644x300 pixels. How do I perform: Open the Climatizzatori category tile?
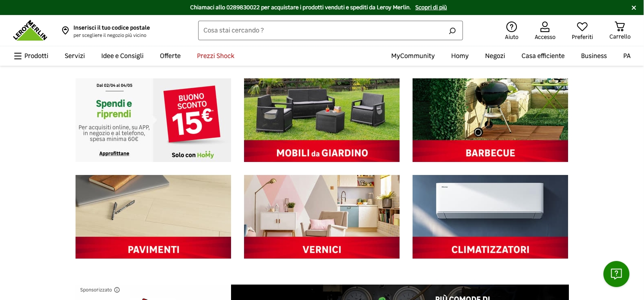[490, 217]
